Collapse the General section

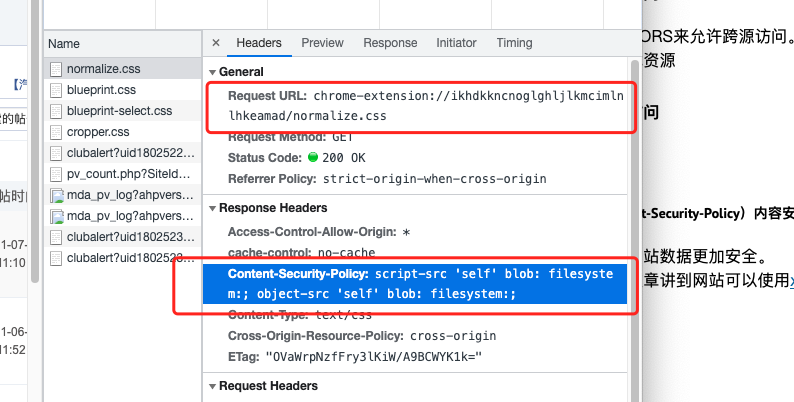(x=212, y=72)
